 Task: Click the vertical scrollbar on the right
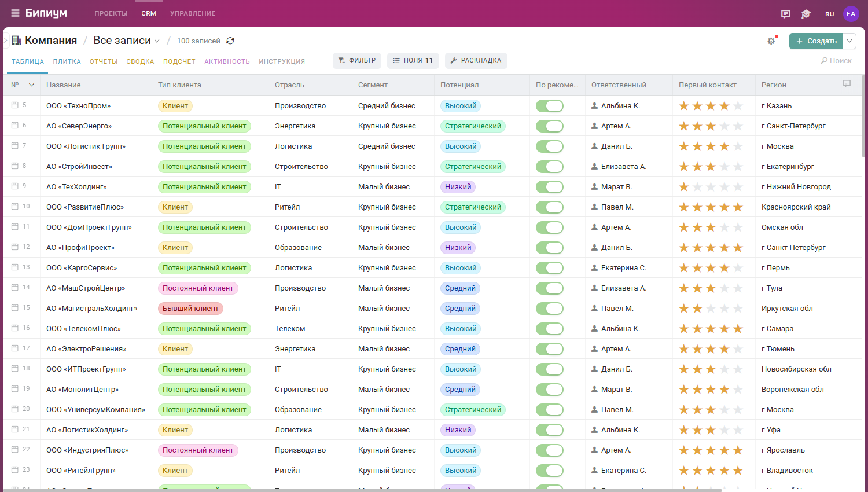864,116
